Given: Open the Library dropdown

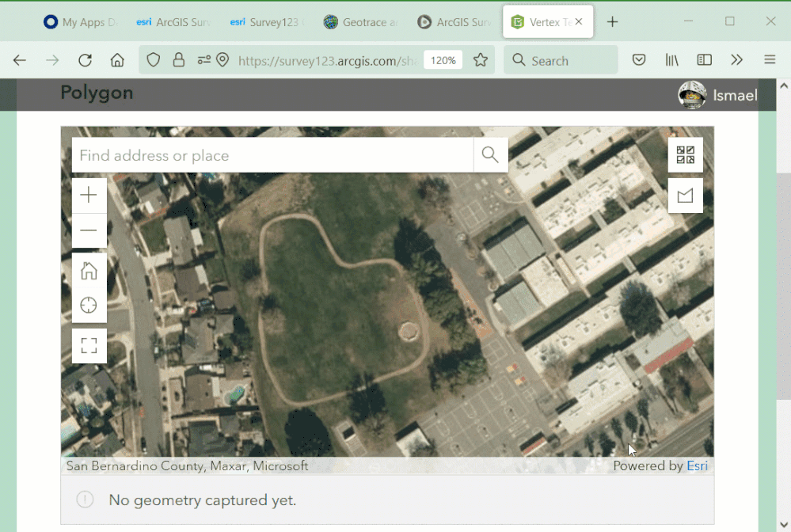Looking at the screenshot, I should coord(671,59).
